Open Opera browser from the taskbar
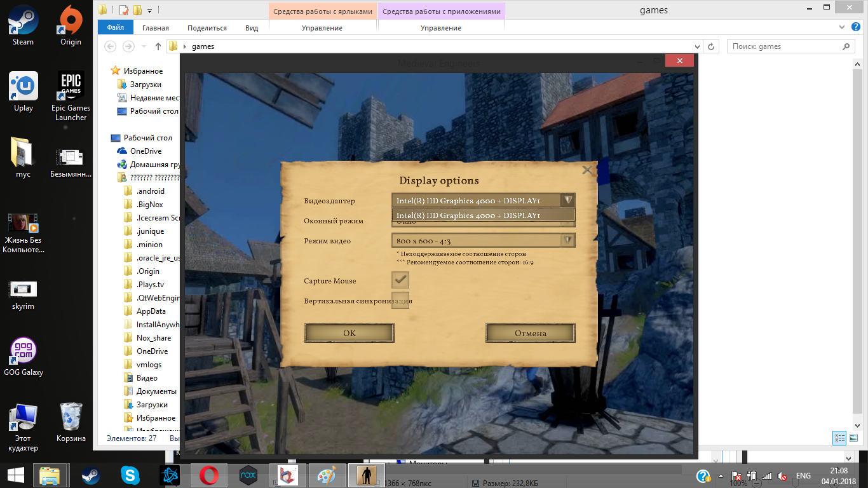Screen dimensions: 868x488 coord(209,475)
